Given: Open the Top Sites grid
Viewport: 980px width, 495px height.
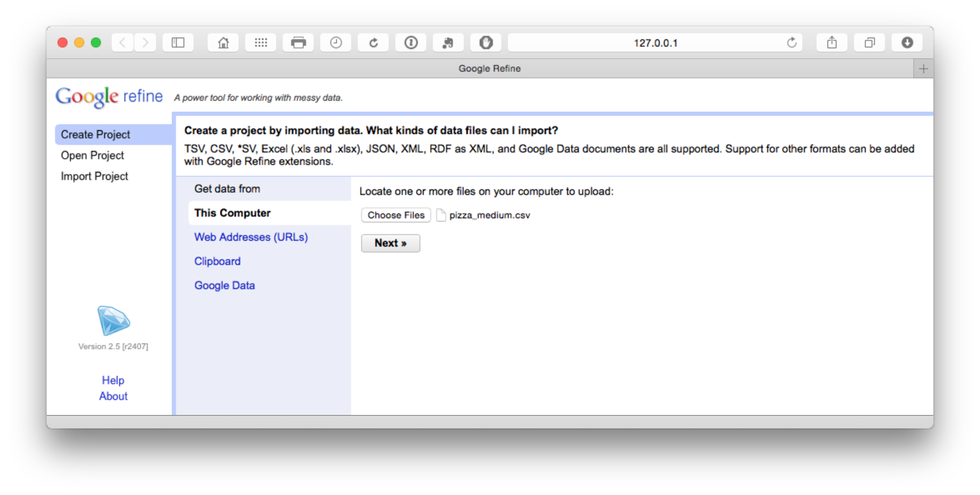Looking at the screenshot, I should pyautogui.click(x=261, y=42).
